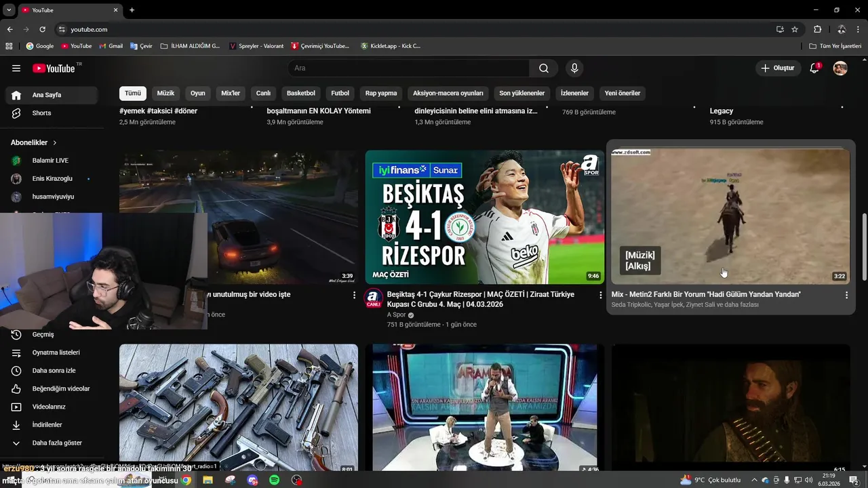Select the Oyun filter chip
The image size is (868, 488).
[x=198, y=93]
